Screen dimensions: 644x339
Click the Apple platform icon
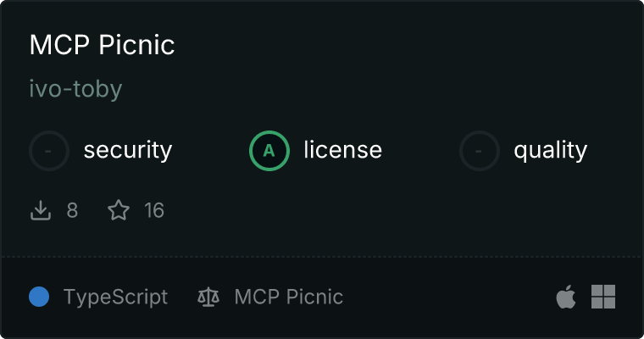click(x=566, y=297)
